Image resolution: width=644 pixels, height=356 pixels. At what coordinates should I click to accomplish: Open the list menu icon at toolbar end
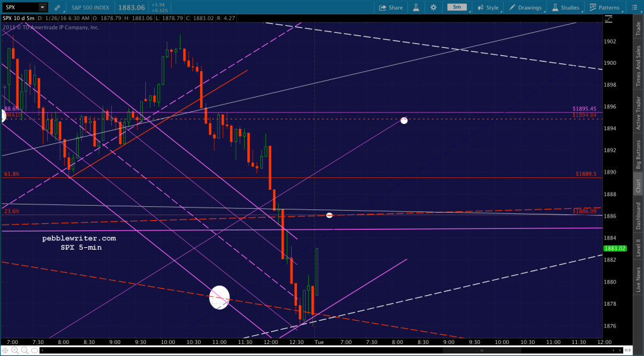634,8
